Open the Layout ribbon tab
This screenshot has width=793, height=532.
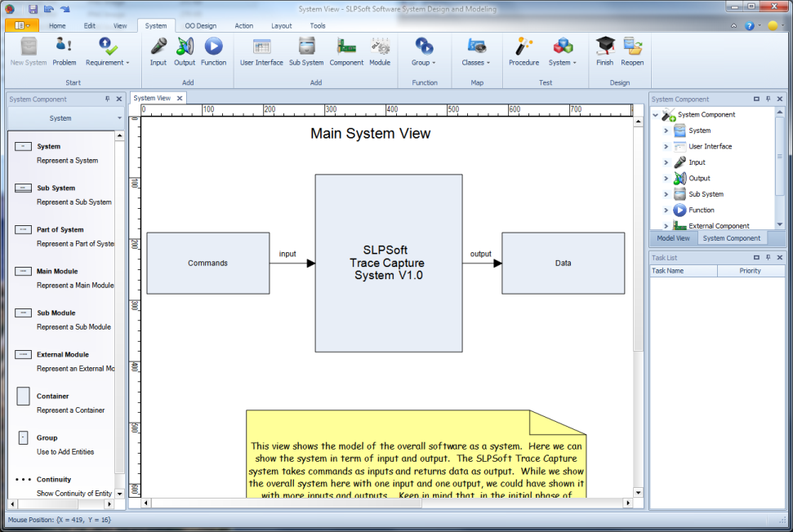pos(281,26)
